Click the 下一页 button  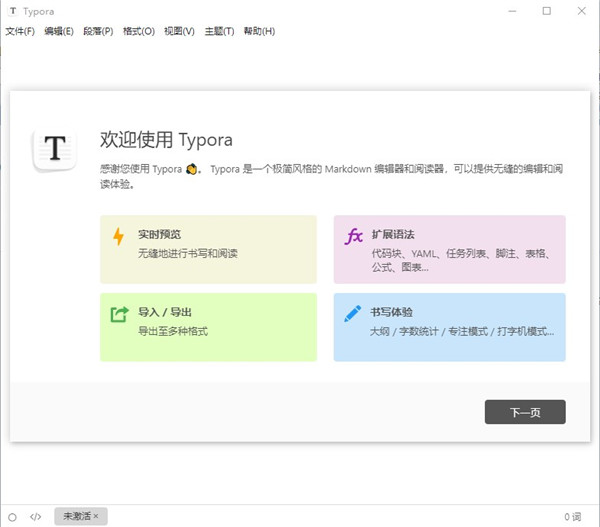coord(525,412)
